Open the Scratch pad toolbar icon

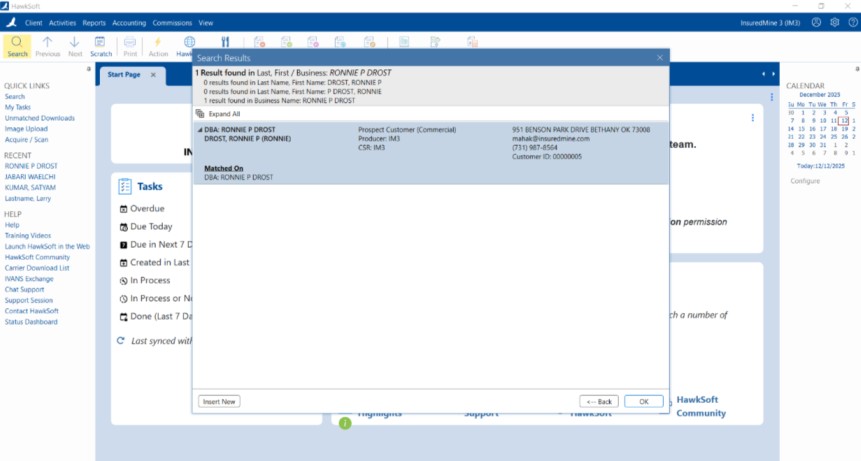100,43
